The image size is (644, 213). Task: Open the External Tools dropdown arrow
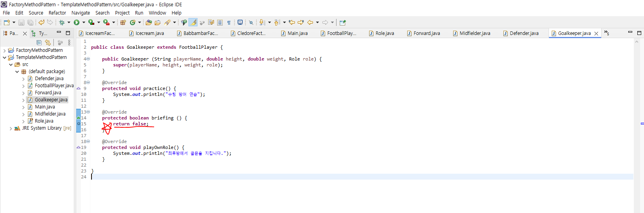[113, 22]
